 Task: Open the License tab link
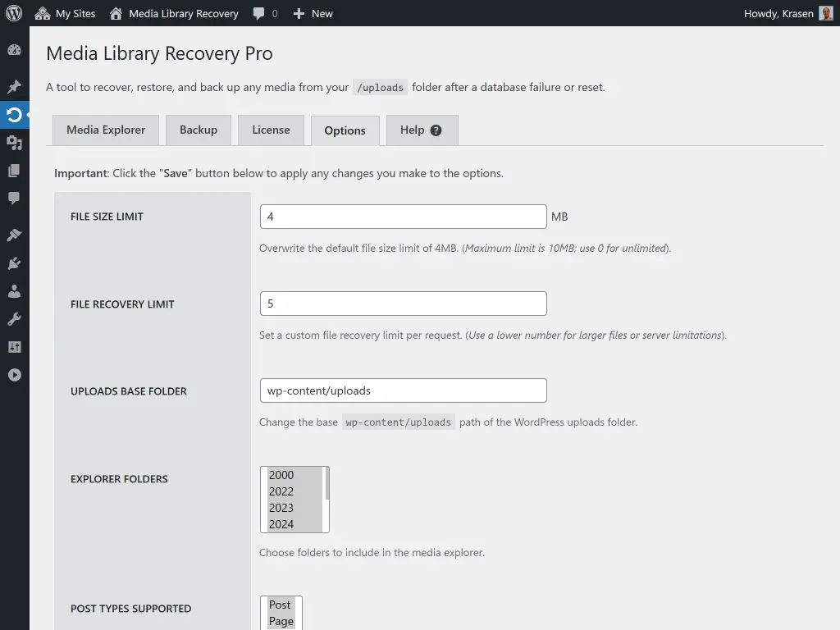[x=271, y=130]
